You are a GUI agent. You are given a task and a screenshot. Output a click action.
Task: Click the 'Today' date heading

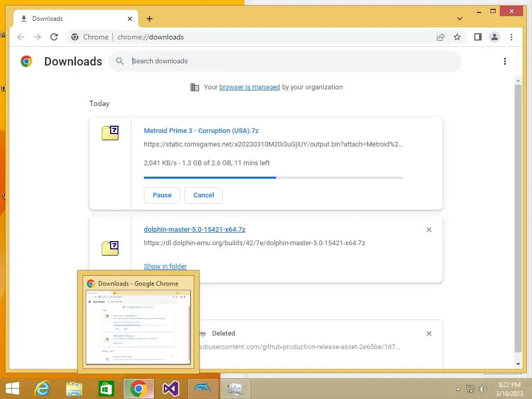[99, 103]
